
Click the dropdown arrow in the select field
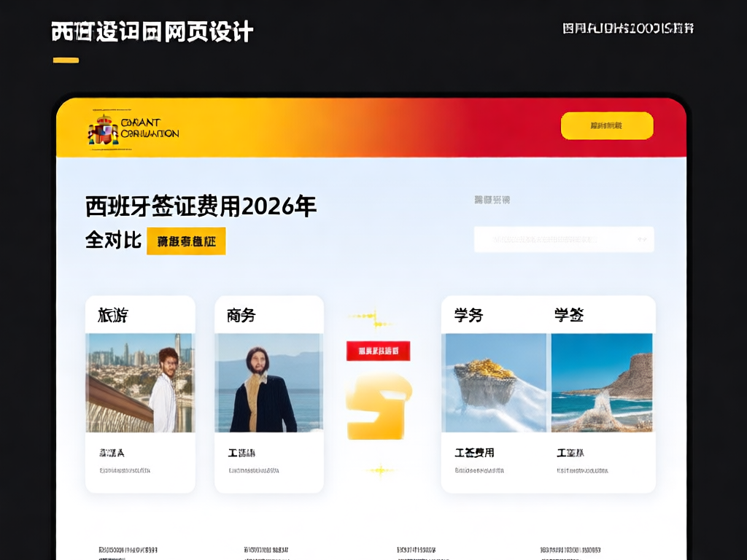coord(642,239)
